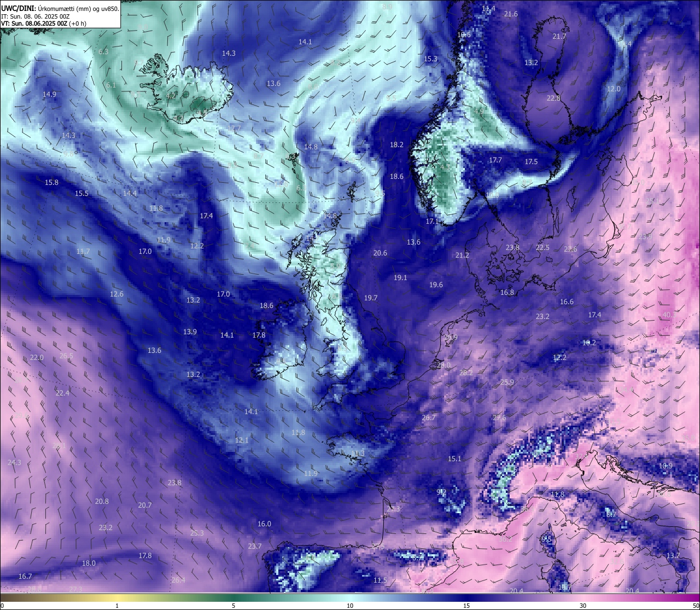
Task: Click the 50 tick on the color scale
Action: coord(696,606)
